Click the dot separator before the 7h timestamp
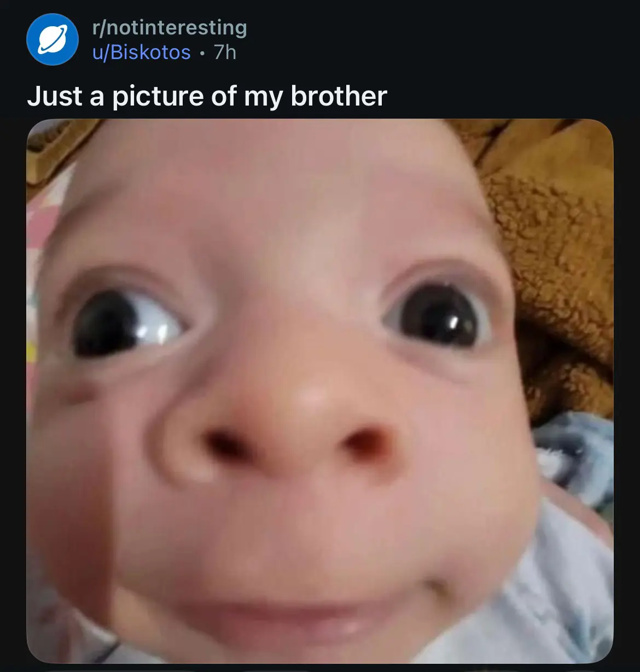The image size is (640, 672). click(202, 53)
